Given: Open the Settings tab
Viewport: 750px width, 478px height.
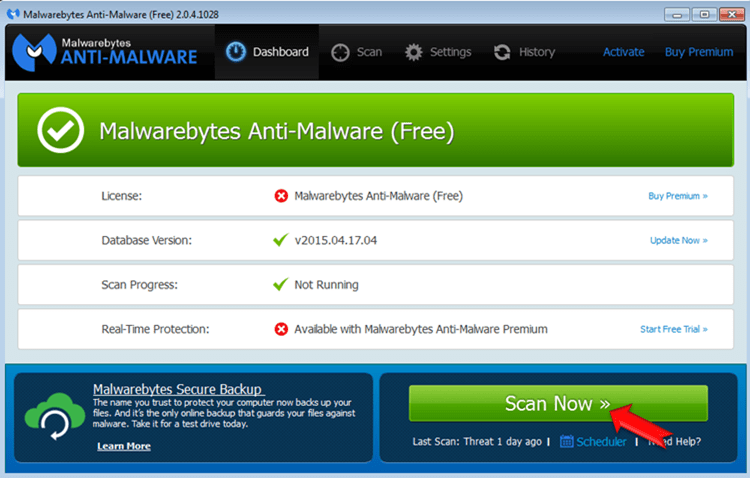Looking at the screenshot, I should pyautogui.click(x=438, y=52).
